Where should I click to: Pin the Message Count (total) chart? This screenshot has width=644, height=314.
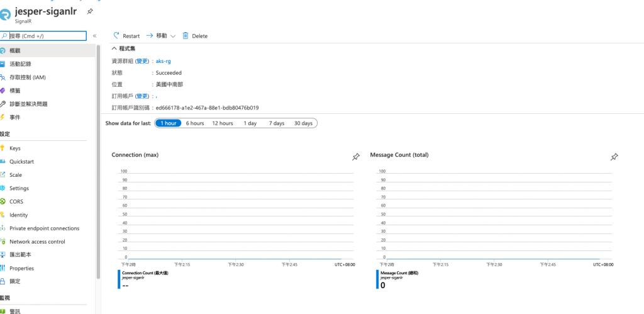tap(614, 157)
